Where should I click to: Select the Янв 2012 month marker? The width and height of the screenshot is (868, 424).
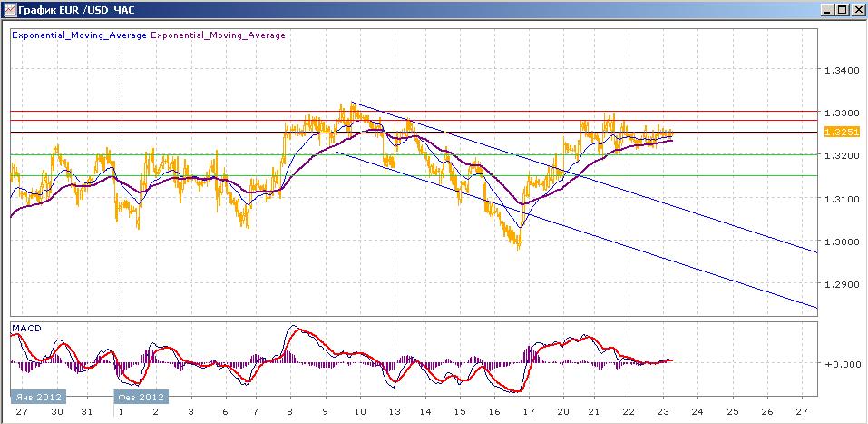tap(38, 397)
